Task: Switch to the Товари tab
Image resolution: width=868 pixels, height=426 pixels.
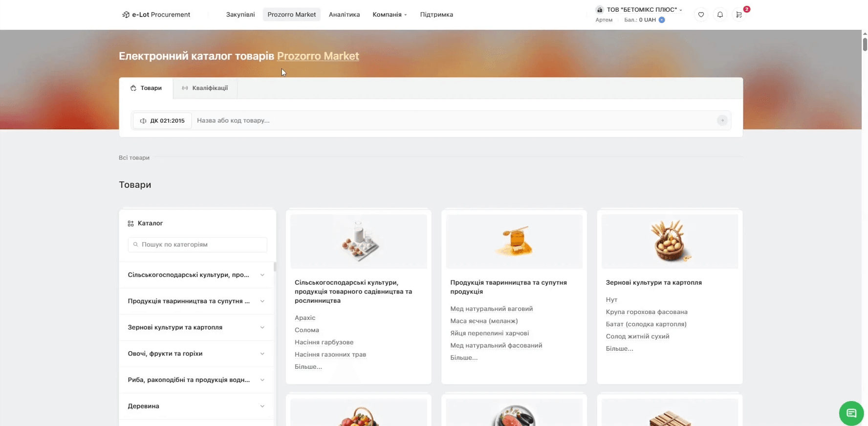Action: [x=146, y=88]
